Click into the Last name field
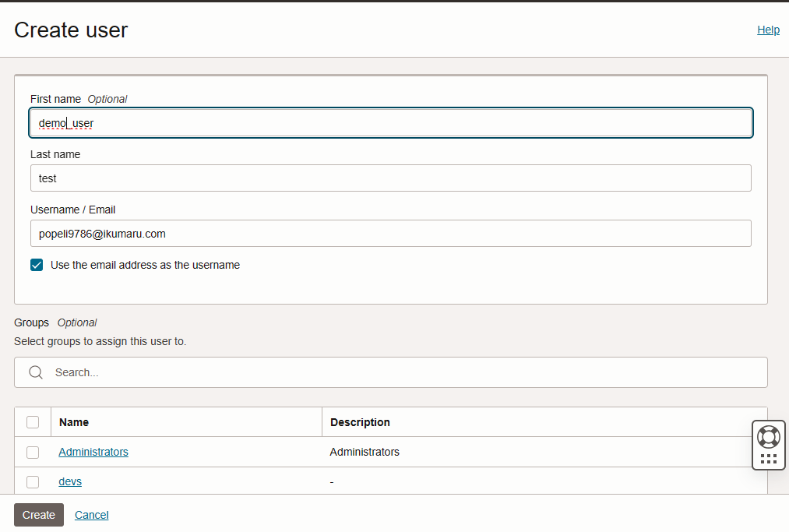 pyautogui.click(x=390, y=178)
